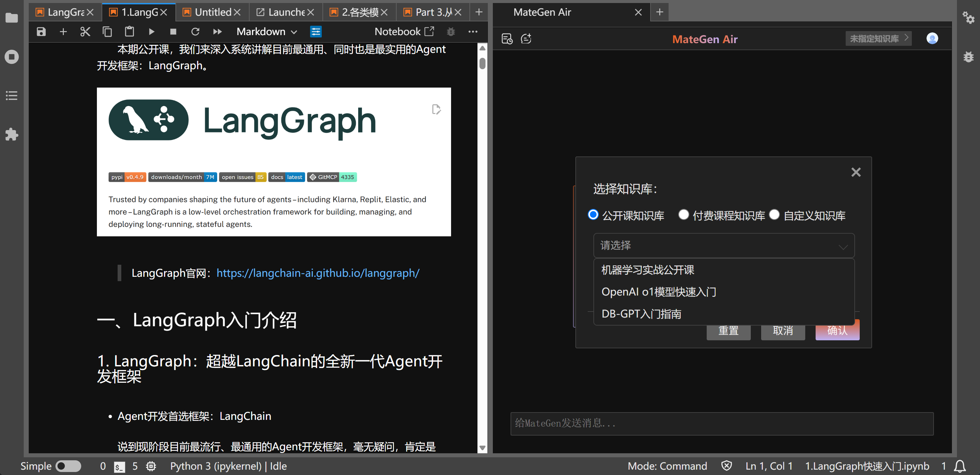The width and height of the screenshot is (980, 475).
Task: Open the LangGraph official website link
Action: pyautogui.click(x=318, y=273)
